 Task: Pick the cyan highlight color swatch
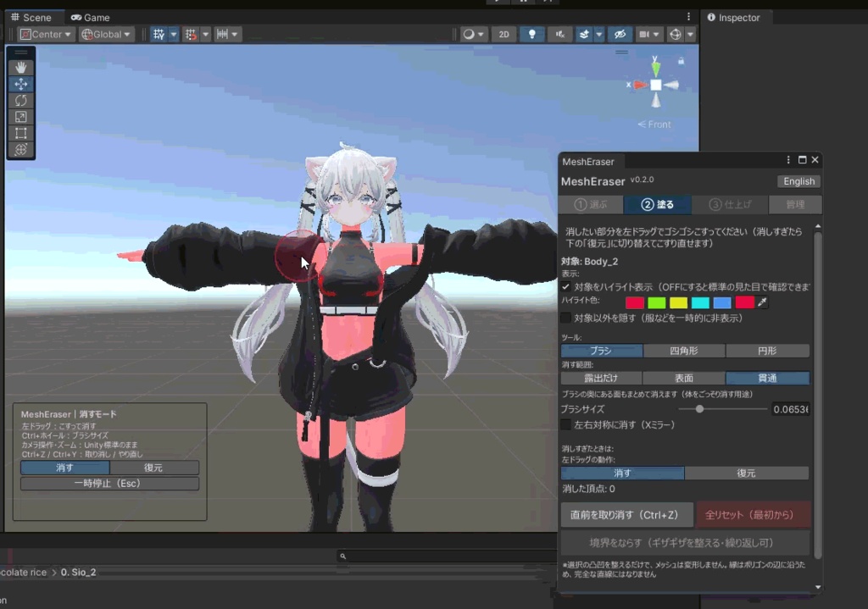[700, 302]
